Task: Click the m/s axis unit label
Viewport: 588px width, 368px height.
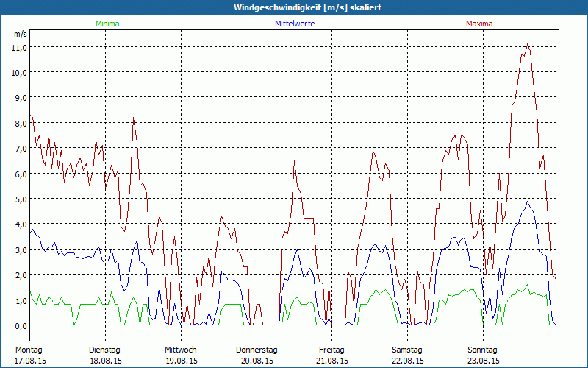Action: click(21, 34)
